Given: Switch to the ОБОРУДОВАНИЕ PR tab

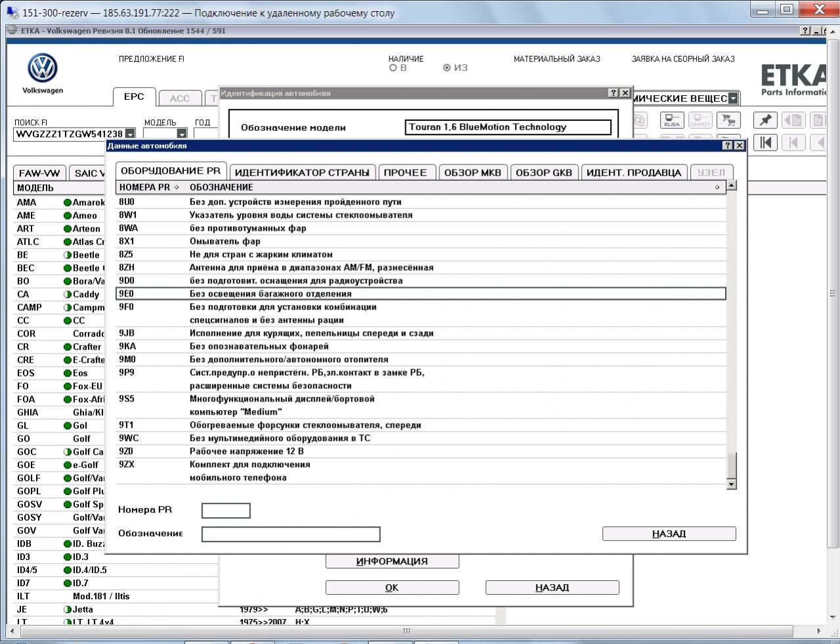Looking at the screenshot, I should click(x=171, y=171).
